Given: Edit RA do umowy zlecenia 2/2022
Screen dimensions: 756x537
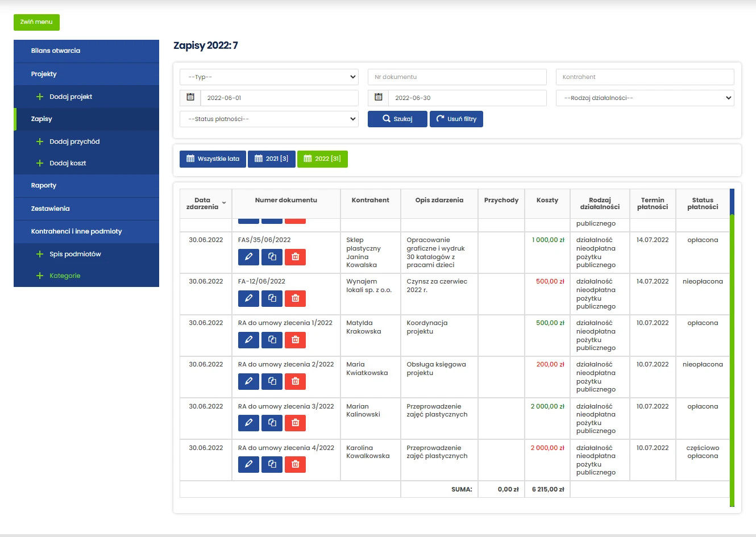Looking at the screenshot, I should [x=248, y=381].
